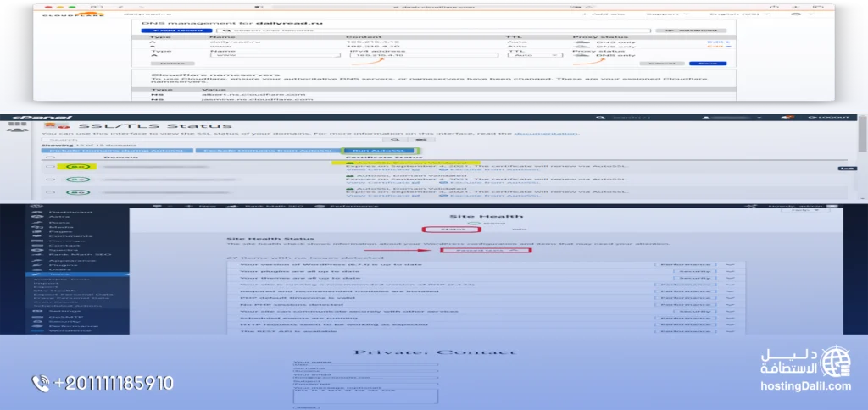Open View Certificate for first domain
Image resolution: width=868 pixels, height=410 pixels.
tap(382, 169)
